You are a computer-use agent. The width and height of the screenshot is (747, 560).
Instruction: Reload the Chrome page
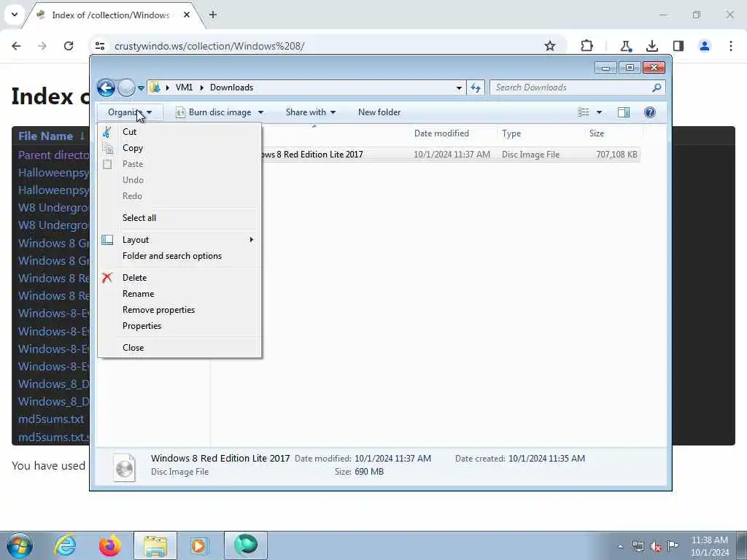click(x=69, y=46)
